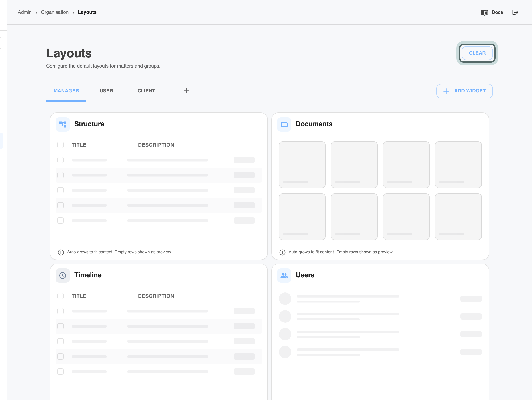Click the Structure widget title

[89, 124]
